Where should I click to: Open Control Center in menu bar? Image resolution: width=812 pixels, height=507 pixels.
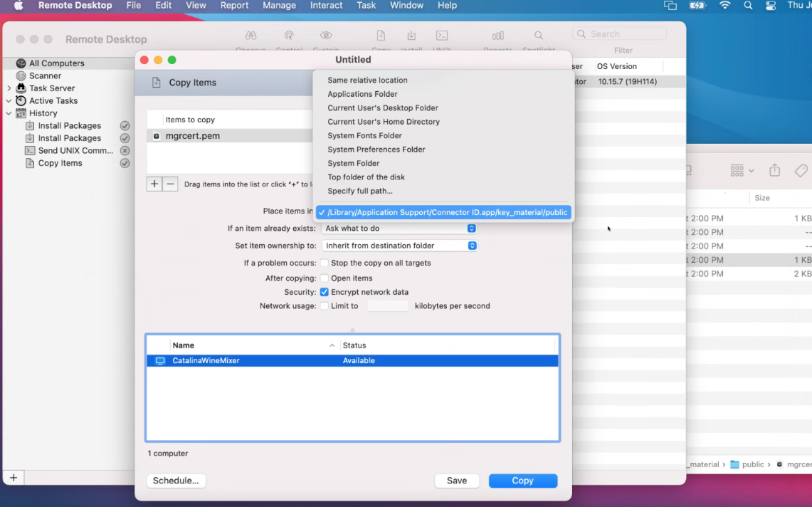[771, 6]
